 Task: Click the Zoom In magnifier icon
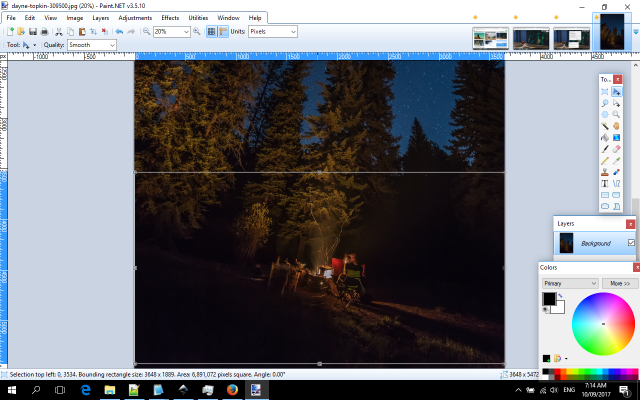[197, 31]
